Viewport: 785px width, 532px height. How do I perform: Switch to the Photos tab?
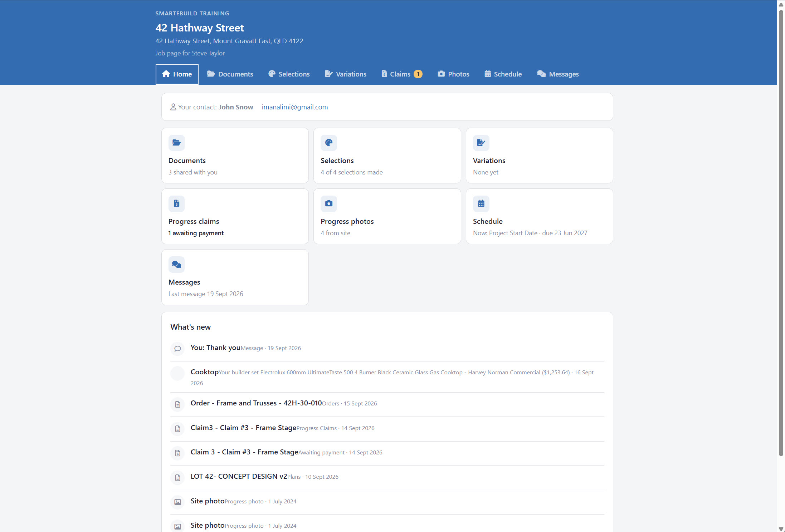[x=454, y=74]
